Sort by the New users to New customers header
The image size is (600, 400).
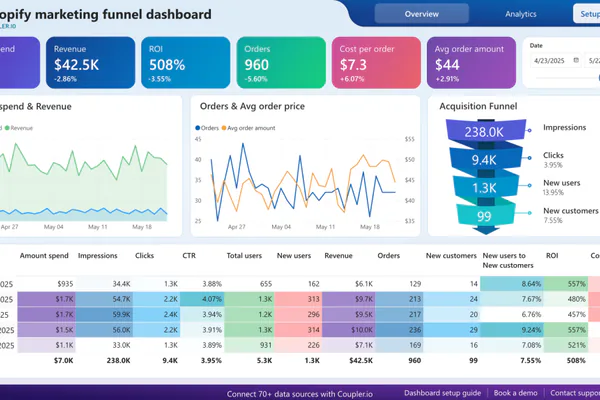(508, 260)
